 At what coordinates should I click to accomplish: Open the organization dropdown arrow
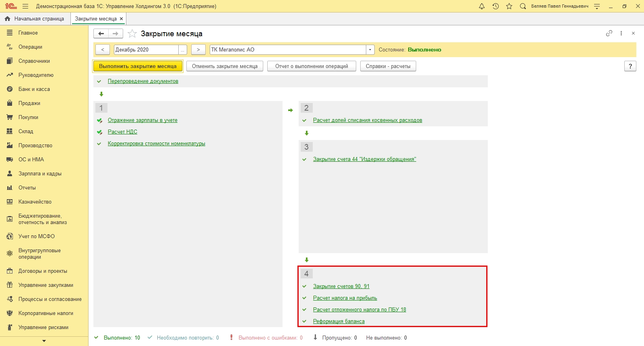point(370,49)
